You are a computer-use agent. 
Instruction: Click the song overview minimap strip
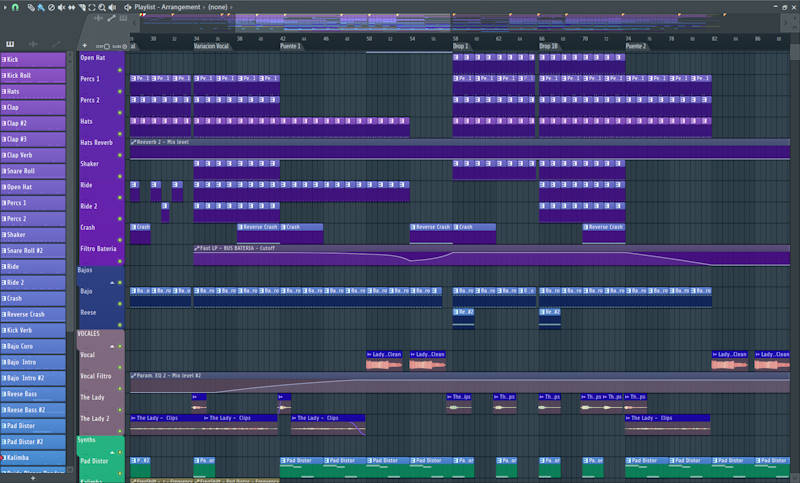[x=459, y=23]
